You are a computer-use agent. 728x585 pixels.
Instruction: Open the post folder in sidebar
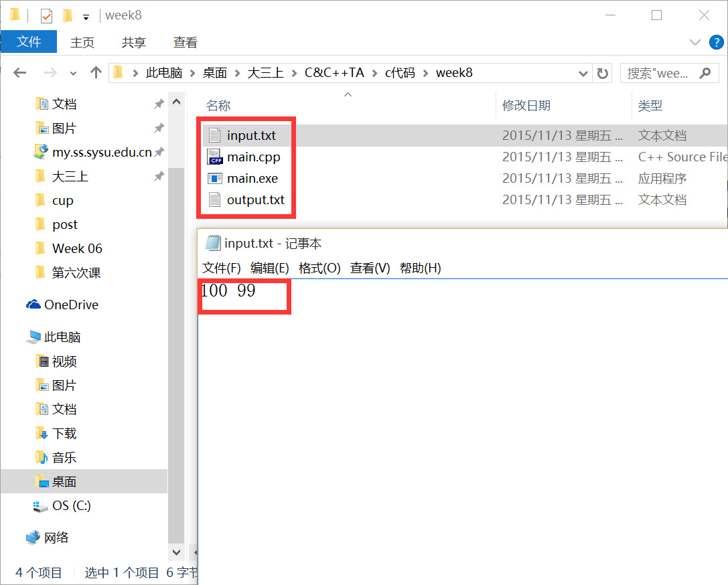click(64, 224)
